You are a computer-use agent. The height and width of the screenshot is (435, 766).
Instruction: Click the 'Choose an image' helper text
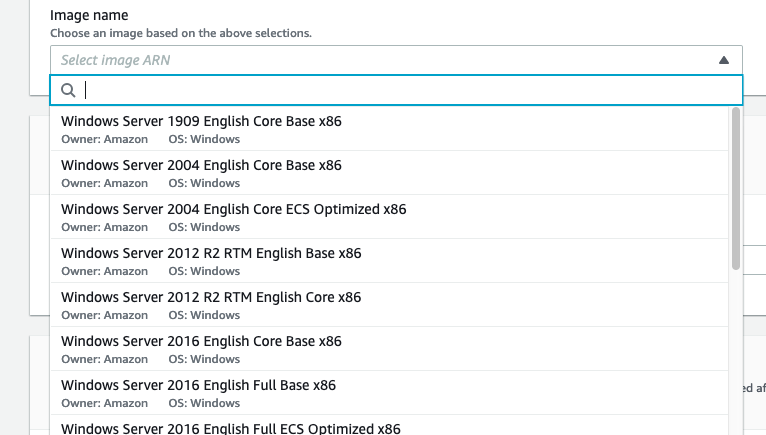181,33
